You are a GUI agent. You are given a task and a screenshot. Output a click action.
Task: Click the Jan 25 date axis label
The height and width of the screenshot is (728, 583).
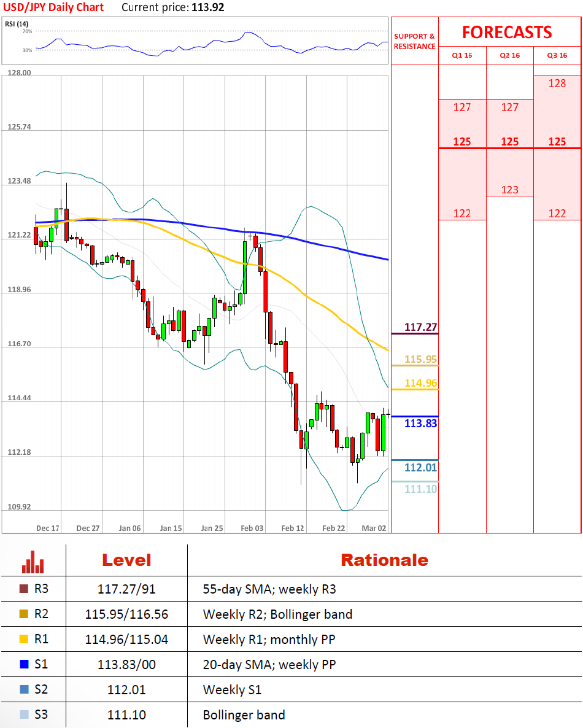pyautogui.click(x=212, y=529)
